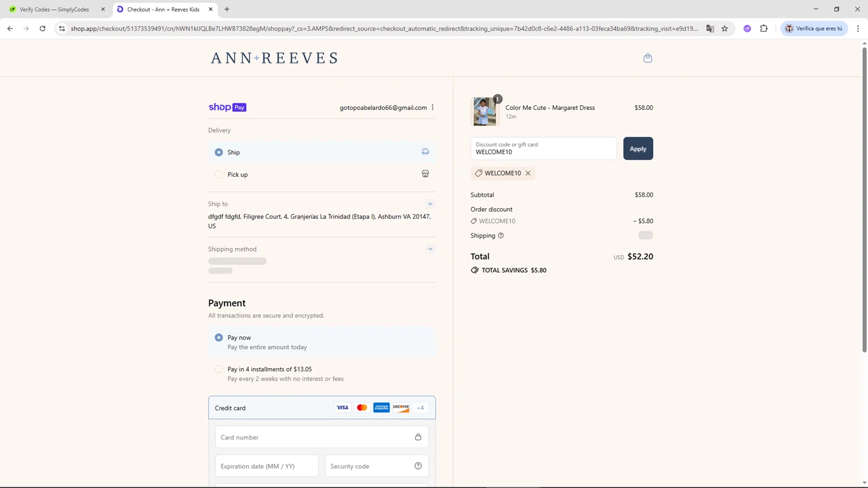Viewport: 868px width, 488px height.
Task: Click the TOTAL SAVINGS $5.80 text
Action: [x=514, y=270]
